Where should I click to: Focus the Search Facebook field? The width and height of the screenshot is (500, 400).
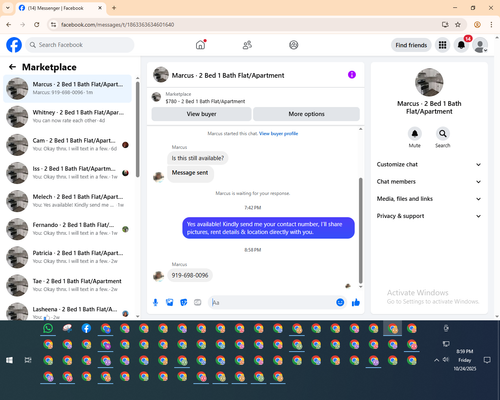80,45
